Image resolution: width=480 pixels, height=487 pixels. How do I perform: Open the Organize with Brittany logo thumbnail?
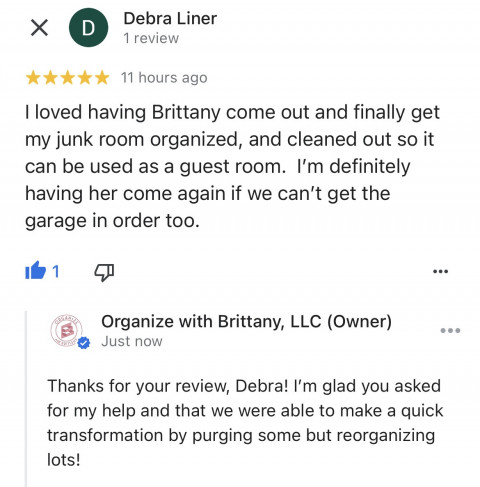(x=66, y=330)
